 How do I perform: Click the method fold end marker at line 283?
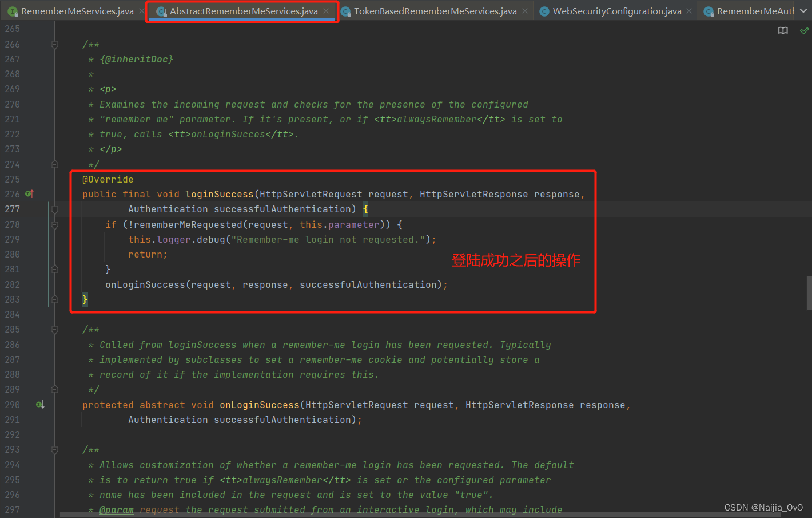[x=55, y=299]
